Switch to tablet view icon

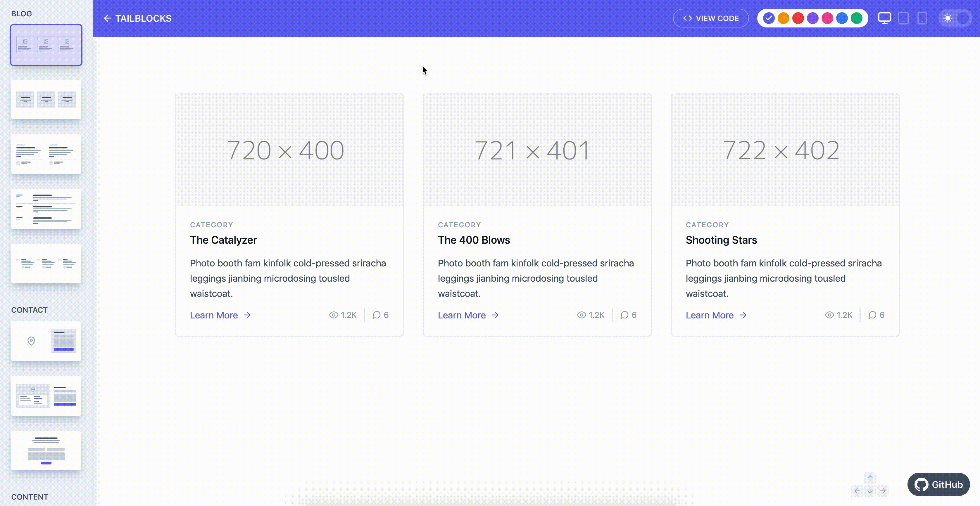[x=903, y=18]
